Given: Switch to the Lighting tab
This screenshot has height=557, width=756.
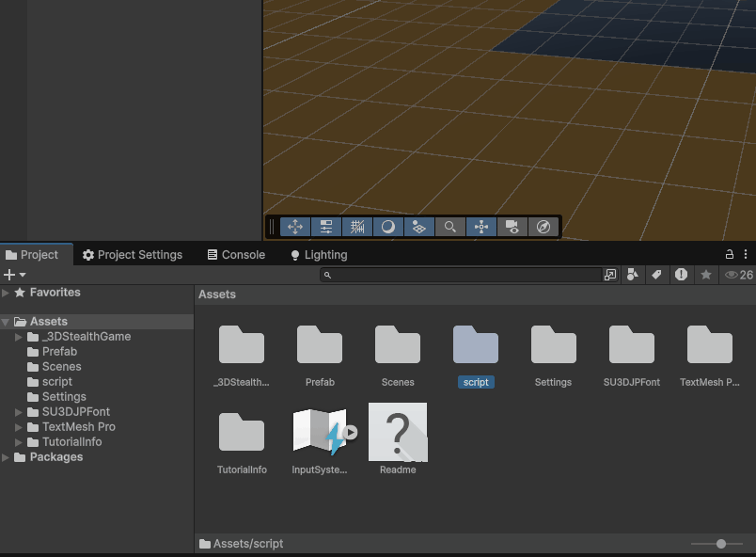Looking at the screenshot, I should (x=318, y=255).
